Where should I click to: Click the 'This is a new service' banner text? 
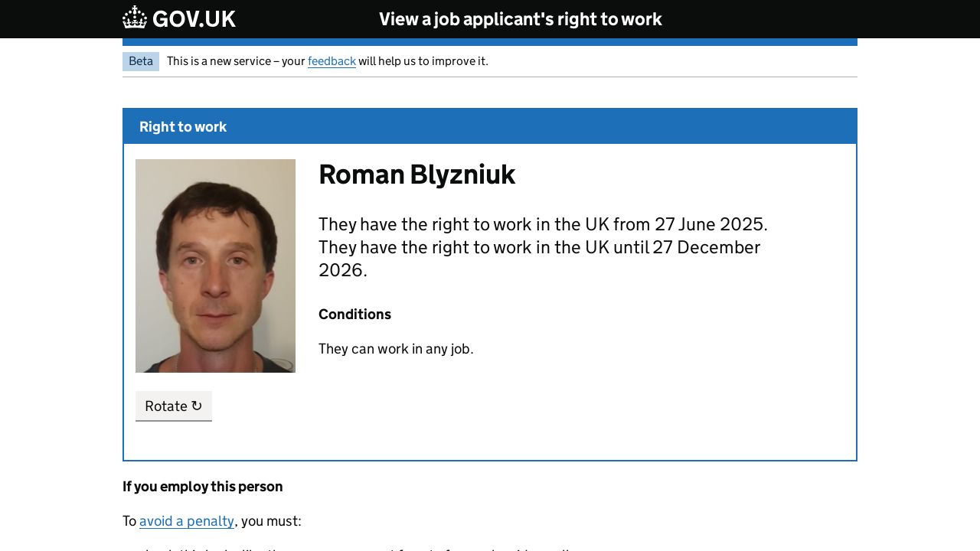[236, 61]
